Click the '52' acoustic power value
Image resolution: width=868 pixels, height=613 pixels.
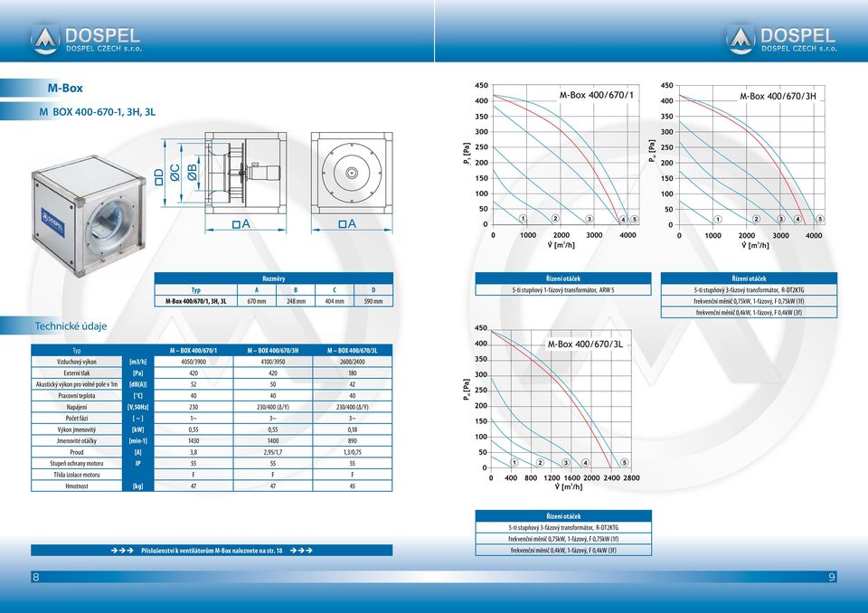point(193,384)
